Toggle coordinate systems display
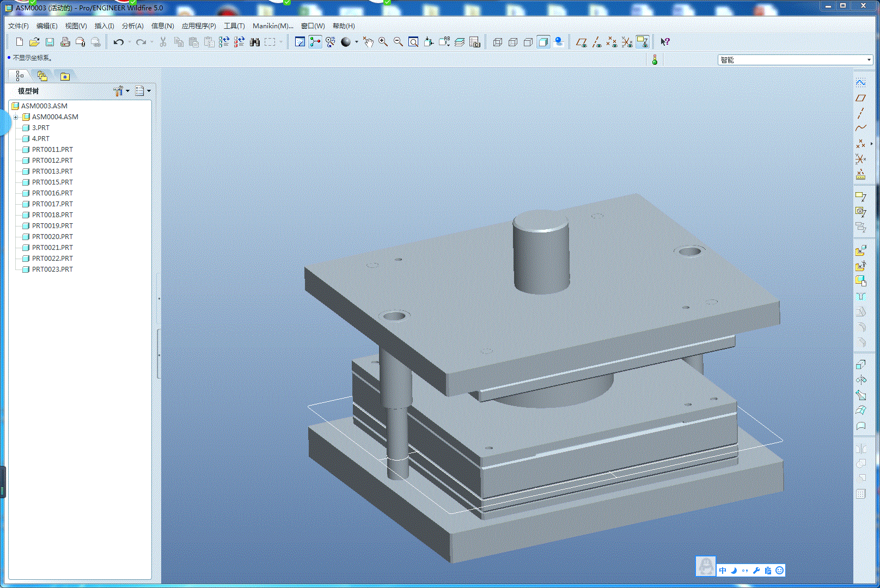This screenshot has height=588, width=880. click(x=627, y=42)
